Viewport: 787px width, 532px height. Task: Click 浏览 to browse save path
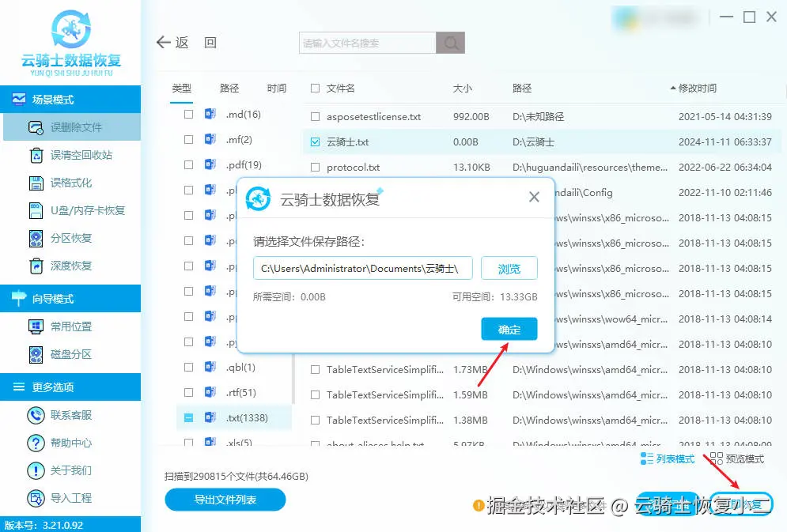(509, 268)
